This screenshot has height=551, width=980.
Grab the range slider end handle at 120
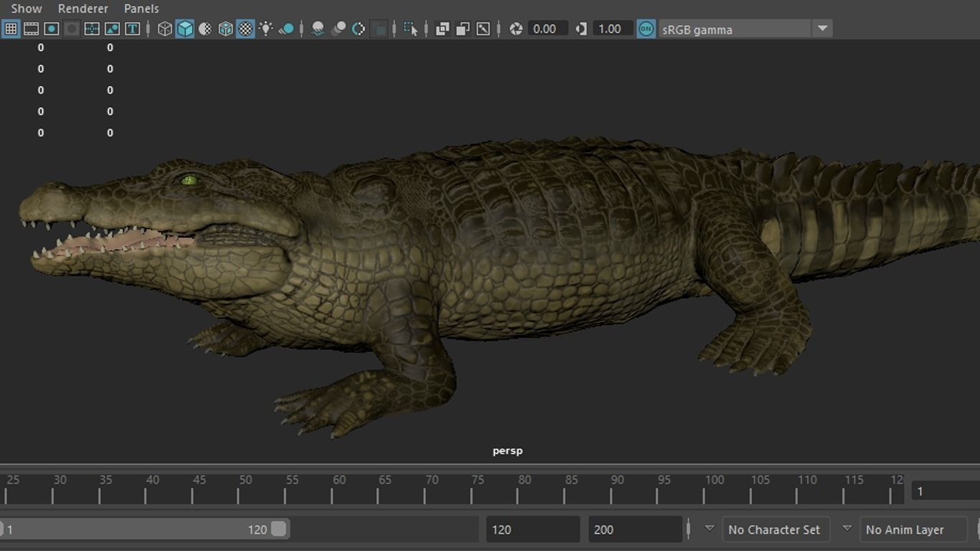(x=278, y=529)
